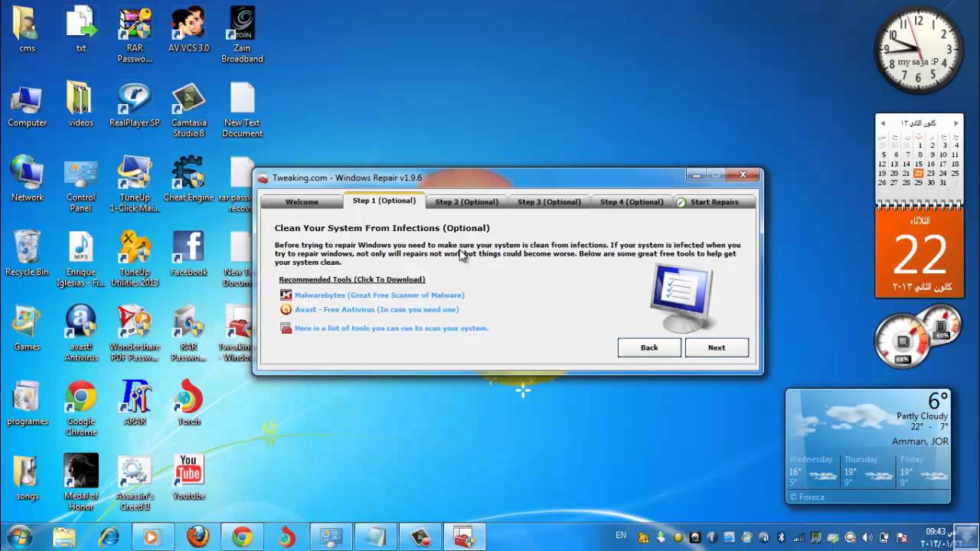Select the Network desktop icon

(x=27, y=180)
